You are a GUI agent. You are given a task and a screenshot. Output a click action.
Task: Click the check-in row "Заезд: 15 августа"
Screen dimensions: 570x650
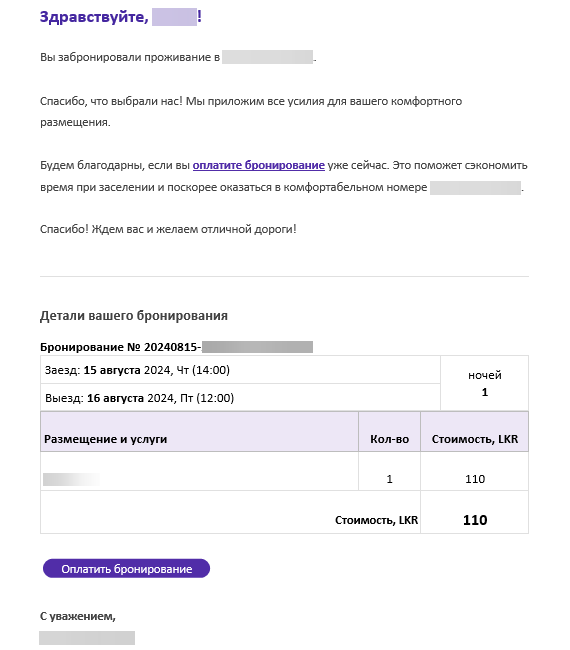point(240,370)
